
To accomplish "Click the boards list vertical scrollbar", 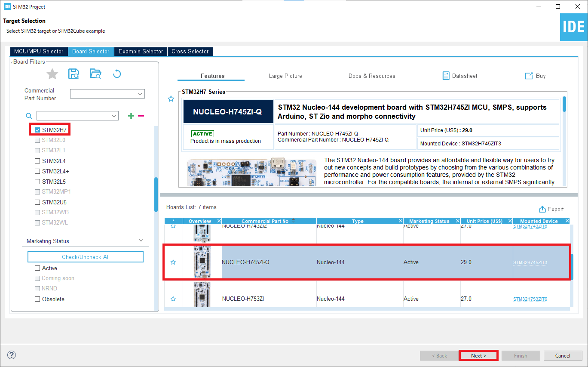I will click(572, 267).
